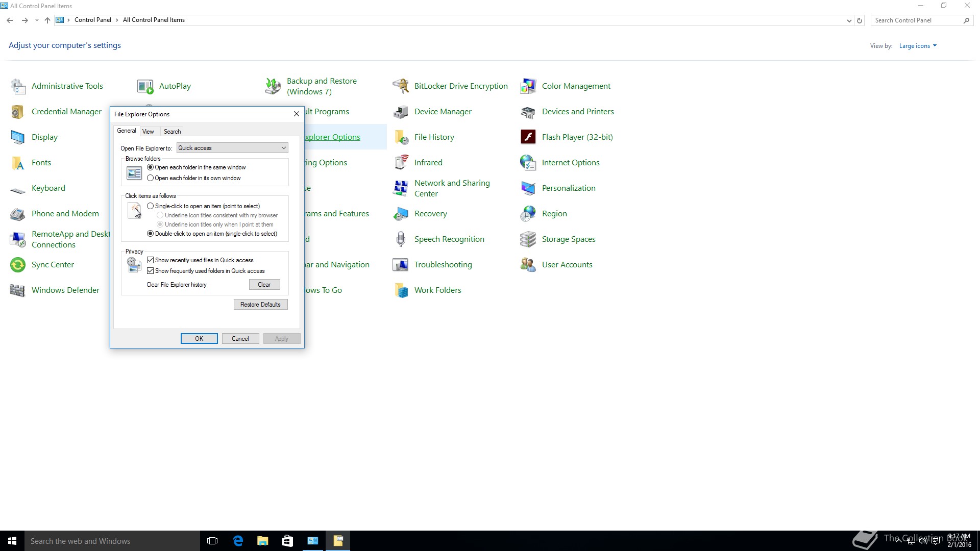
Task: Open the Region icon
Action: tap(528, 214)
